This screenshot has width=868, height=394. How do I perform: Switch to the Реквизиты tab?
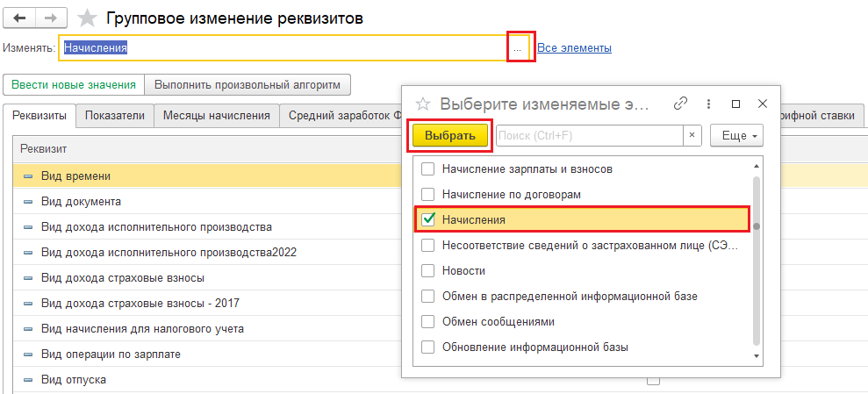tap(39, 116)
